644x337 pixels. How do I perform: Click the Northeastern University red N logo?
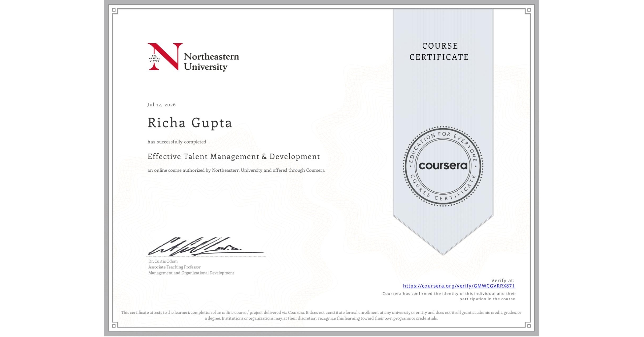[165, 57]
